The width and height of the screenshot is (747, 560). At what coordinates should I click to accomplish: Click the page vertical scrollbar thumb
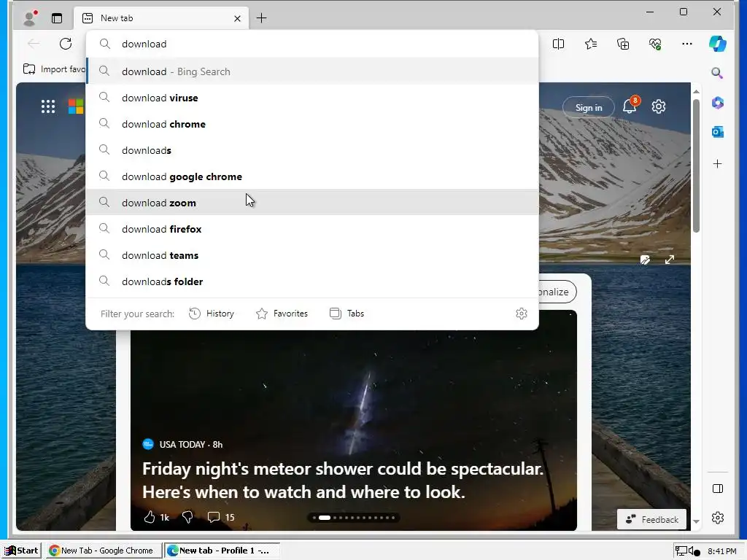[x=696, y=166]
